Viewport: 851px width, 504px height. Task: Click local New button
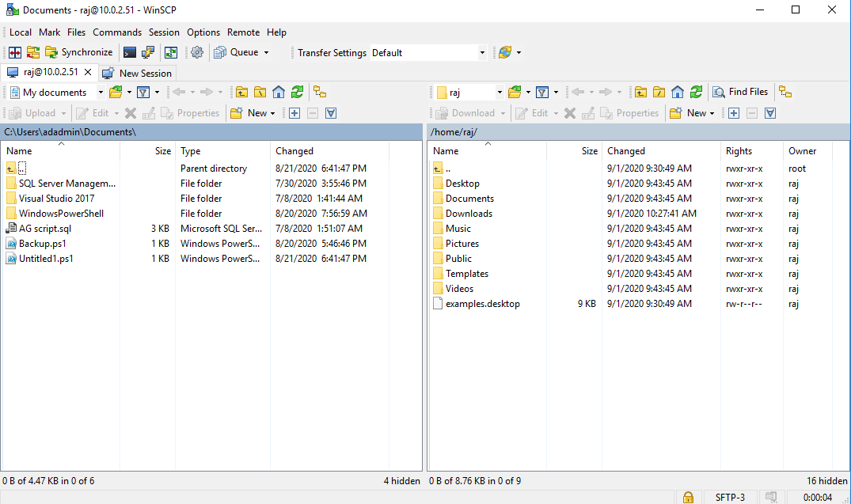(x=249, y=113)
